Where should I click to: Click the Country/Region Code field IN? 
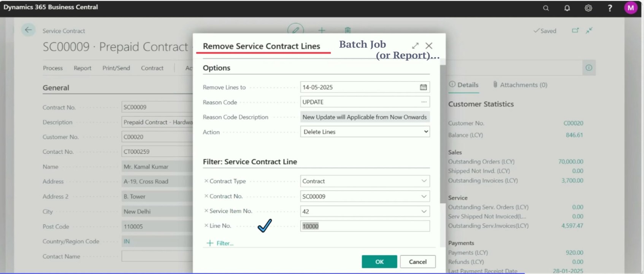[x=157, y=241]
